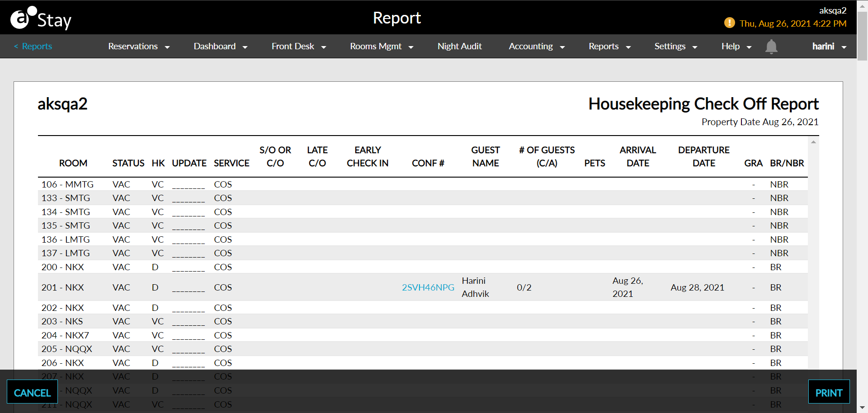Click the UPDATE column header

pos(189,163)
